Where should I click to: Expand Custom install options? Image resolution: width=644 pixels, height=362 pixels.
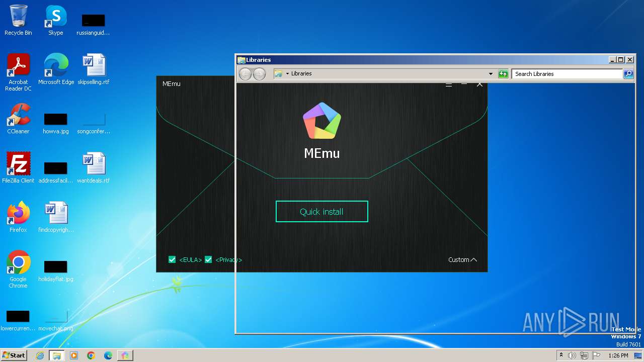pos(462,260)
